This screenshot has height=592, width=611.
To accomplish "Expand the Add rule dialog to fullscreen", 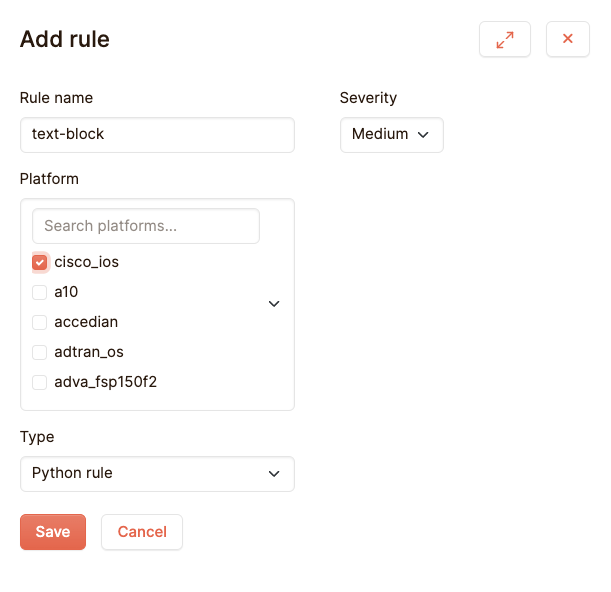I will click(505, 39).
